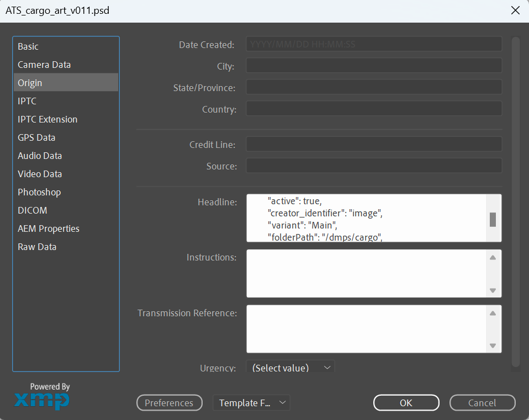Switch to the Basic category

pyautogui.click(x=28, y=46)
